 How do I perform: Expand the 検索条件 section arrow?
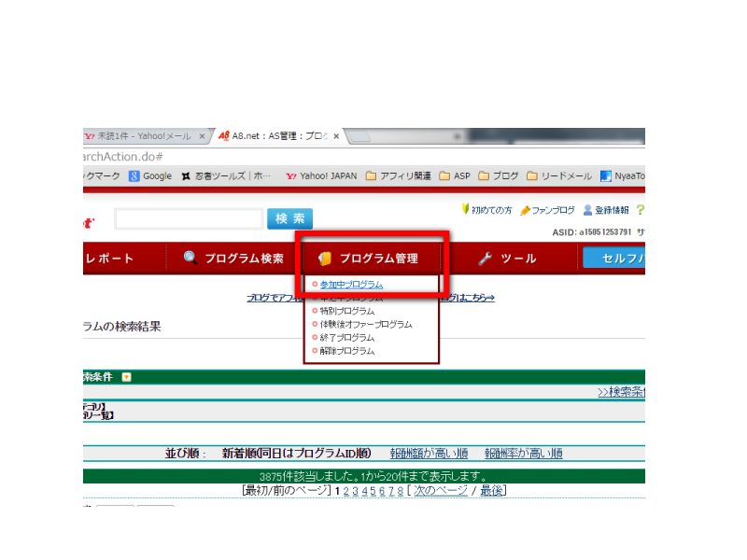tap(126, 377)
